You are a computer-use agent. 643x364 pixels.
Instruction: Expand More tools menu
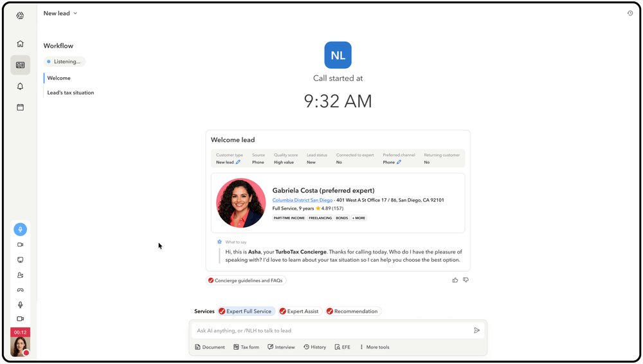pos(374,347)
